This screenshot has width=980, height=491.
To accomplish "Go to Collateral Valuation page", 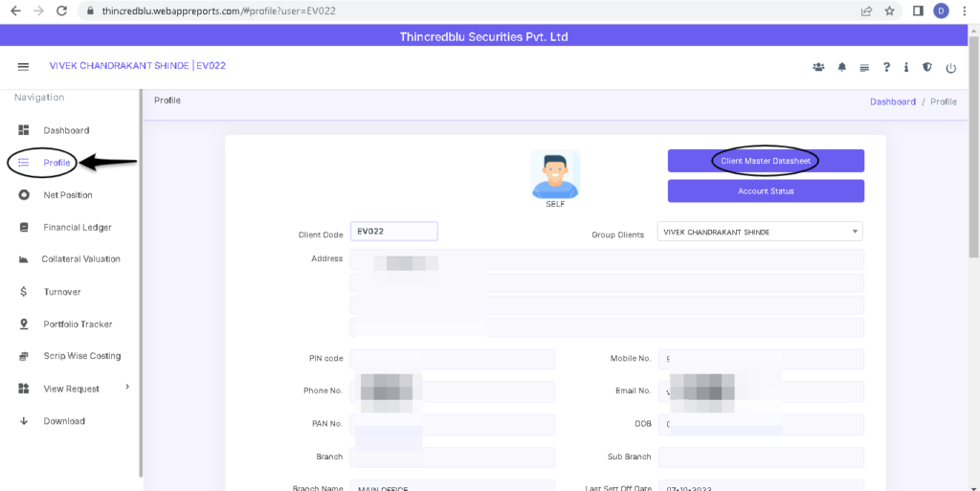I will (81, 258).
